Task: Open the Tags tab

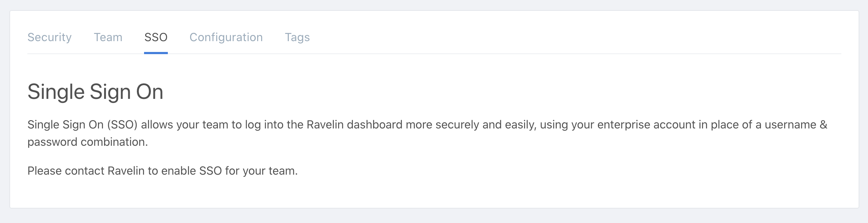Action: coord(297,37)
